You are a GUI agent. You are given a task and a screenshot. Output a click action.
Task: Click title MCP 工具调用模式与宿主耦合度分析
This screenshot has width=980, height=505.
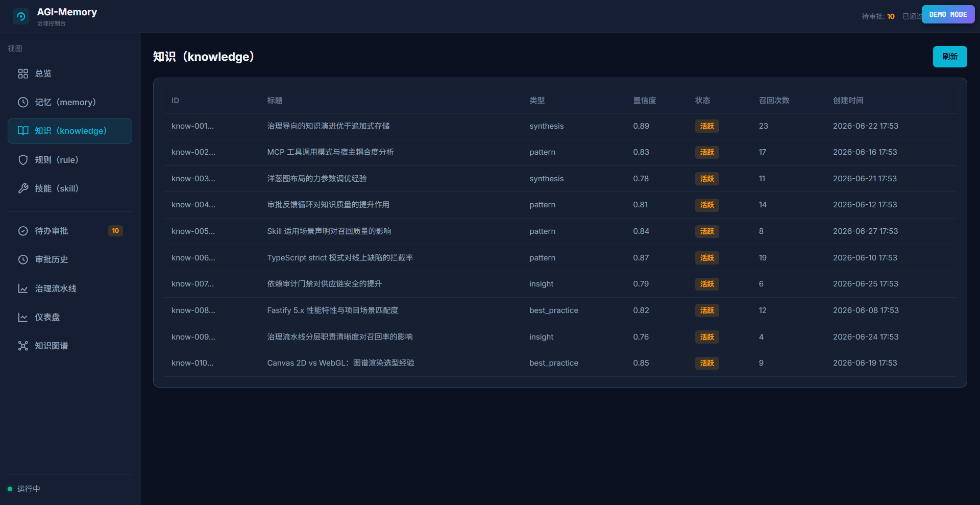coord(330,152)
